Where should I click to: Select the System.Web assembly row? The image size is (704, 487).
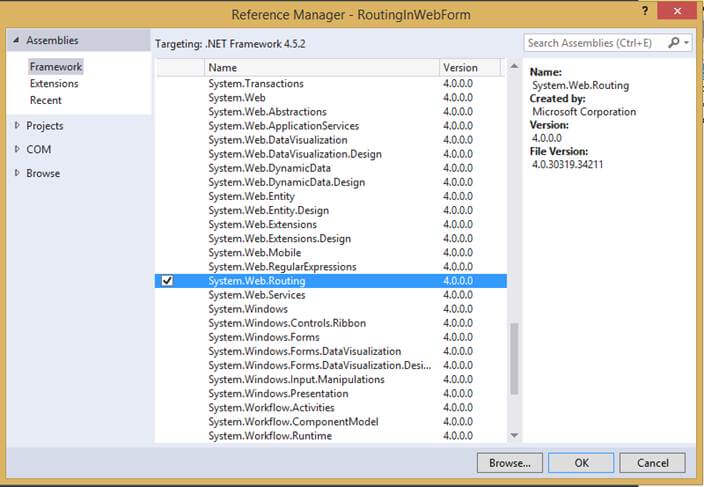331,97
